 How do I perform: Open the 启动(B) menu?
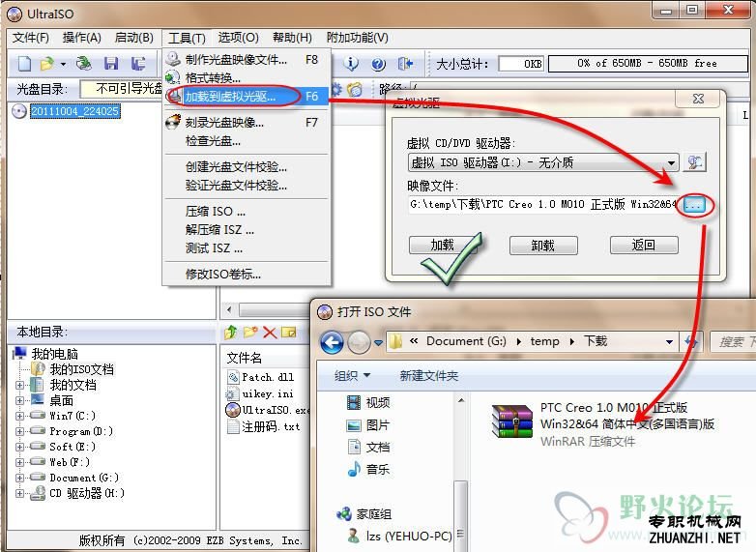pos(133,38)
